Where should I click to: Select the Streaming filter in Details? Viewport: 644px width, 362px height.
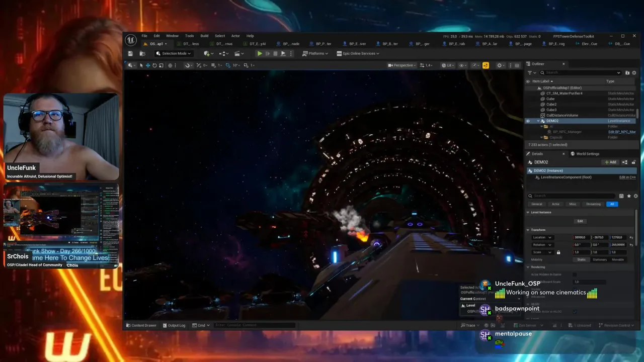[593, 204]
